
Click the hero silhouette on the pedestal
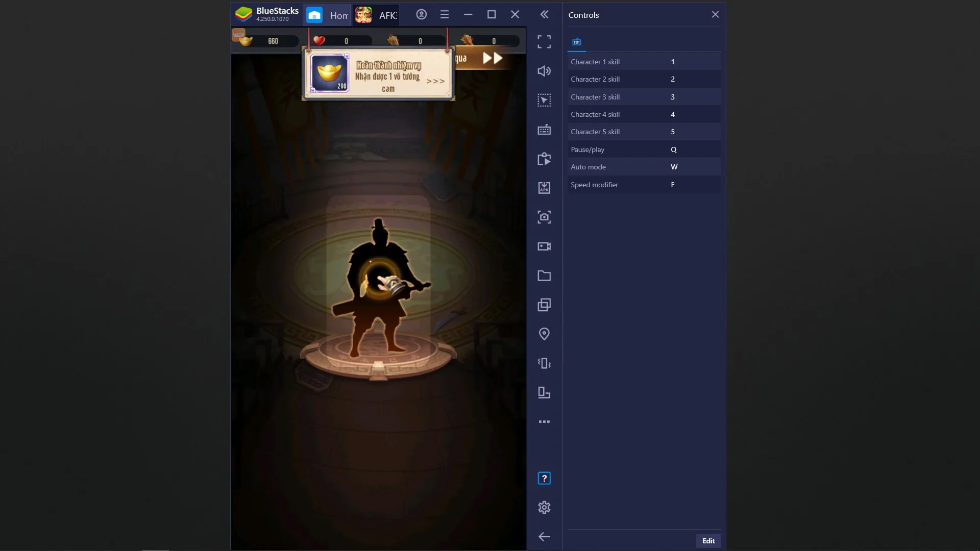[380, 288]
